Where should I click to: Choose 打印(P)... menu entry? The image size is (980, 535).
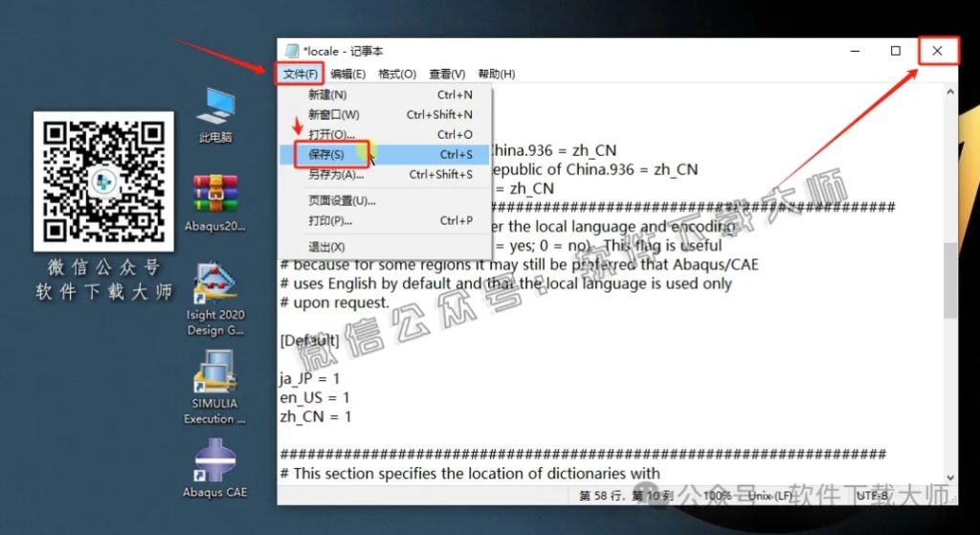click(385, 221)
